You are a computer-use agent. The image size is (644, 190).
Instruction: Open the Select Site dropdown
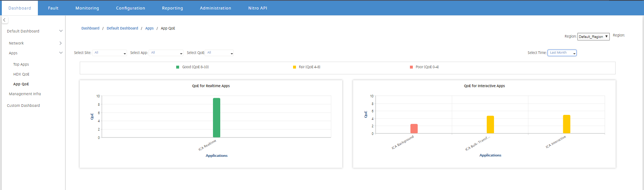tap(110, 53)
